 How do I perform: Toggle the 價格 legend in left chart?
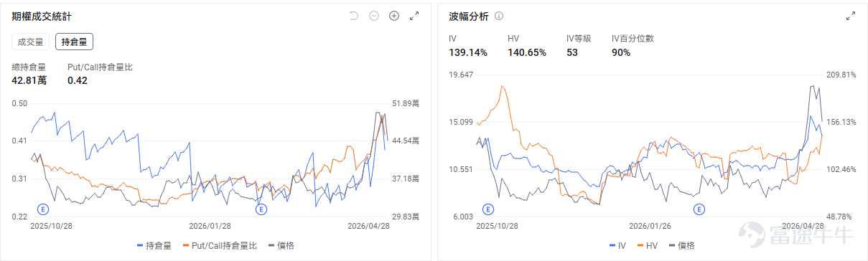tap(281, 245)
